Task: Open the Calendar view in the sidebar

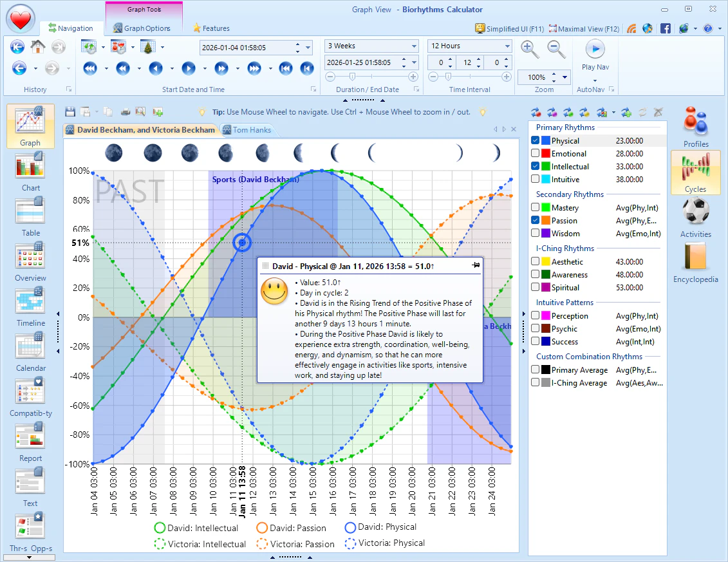Action: pyautogui.click(x=30, y=352)
